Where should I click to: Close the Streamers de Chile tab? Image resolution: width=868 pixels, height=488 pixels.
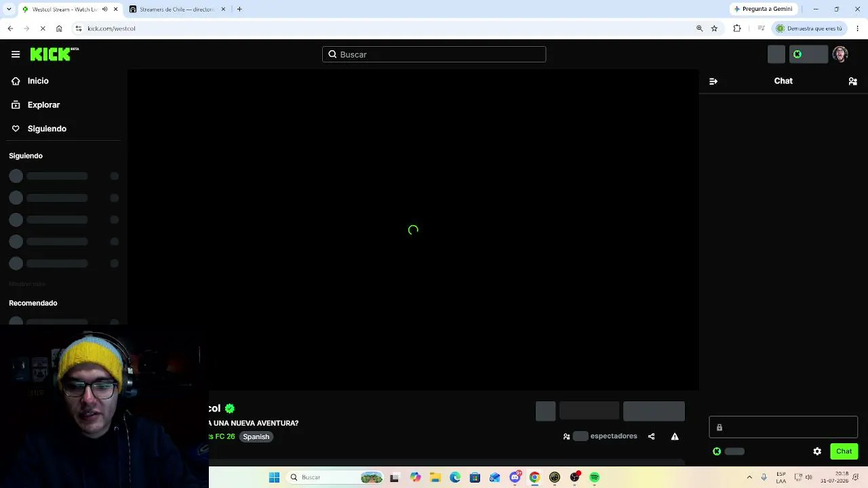223,9
